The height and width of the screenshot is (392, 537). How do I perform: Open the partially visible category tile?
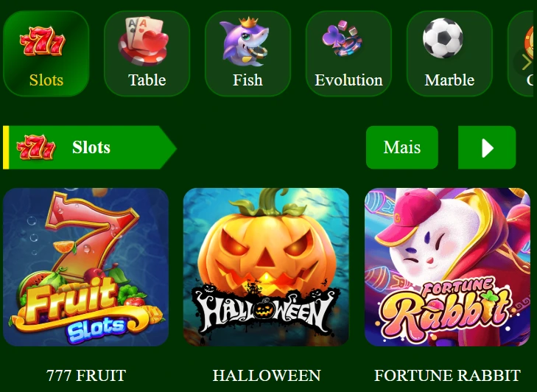tap(522, 53)
